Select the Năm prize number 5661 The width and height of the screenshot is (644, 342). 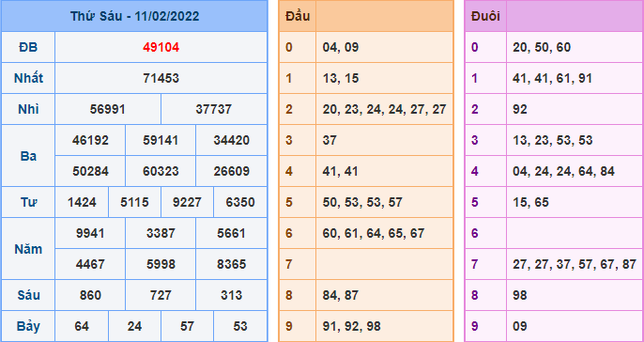pyautogui.click(x=231, y=233)
